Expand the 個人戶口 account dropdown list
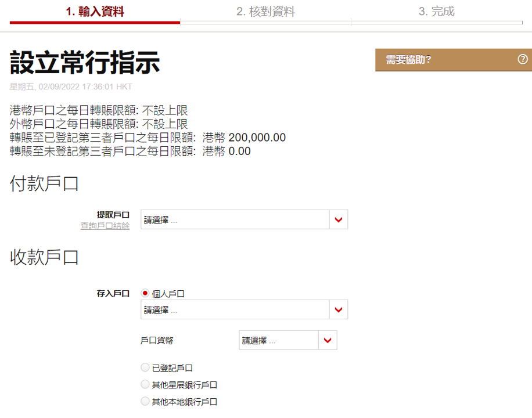The image size is (532, 418). [235, 309]
